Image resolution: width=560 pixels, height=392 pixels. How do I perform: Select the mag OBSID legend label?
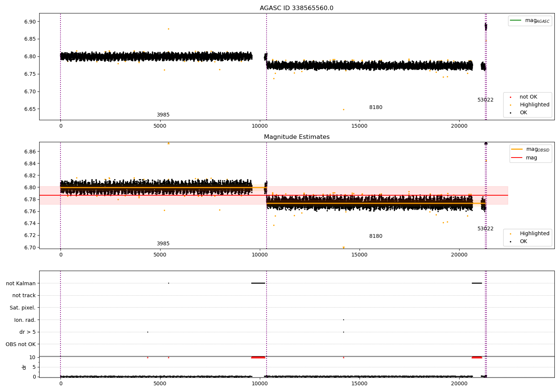coord(538,149)
